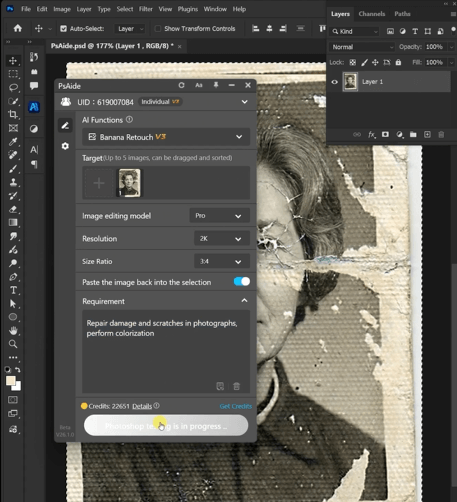Select the Horizontal Type tool
The width and height of the screenshot is (457, 502).
[x=13, y=290]
